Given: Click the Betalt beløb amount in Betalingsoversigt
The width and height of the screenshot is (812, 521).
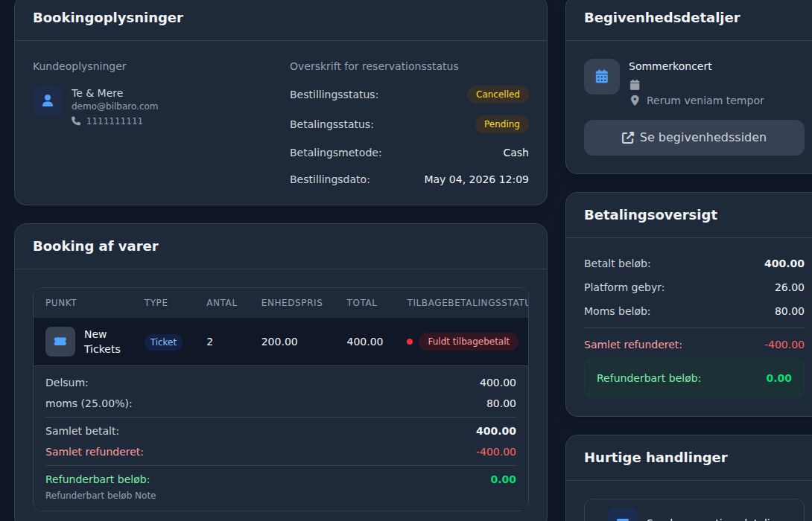Looking at the screenshot, I should pos(784,263).
